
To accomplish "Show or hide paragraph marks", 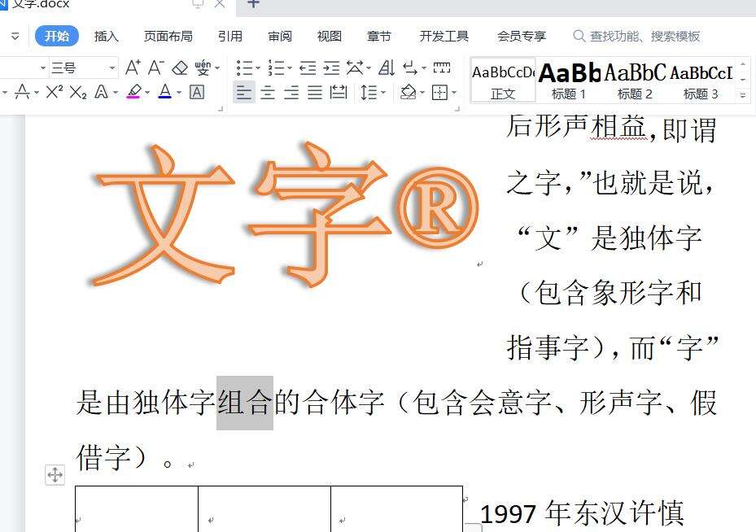I will click(410, 68).
